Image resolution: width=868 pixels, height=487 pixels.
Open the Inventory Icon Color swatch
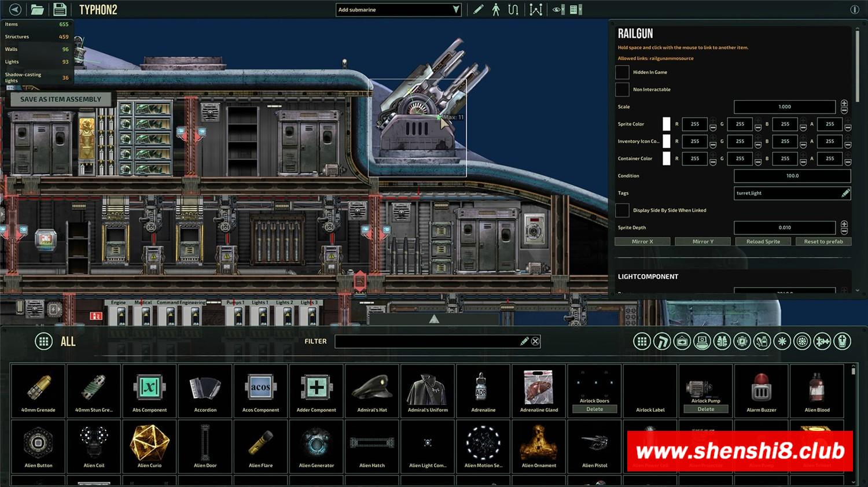[x=666, y=141]
